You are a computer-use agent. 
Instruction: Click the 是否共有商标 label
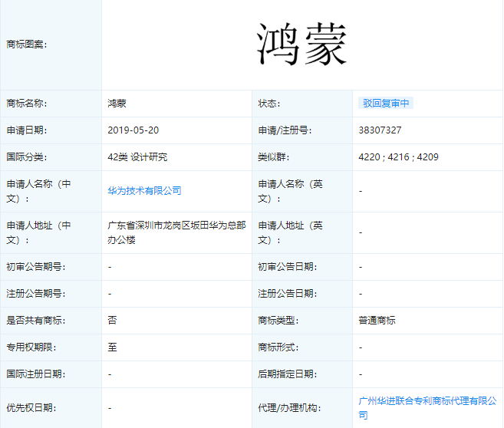(36, 321)
